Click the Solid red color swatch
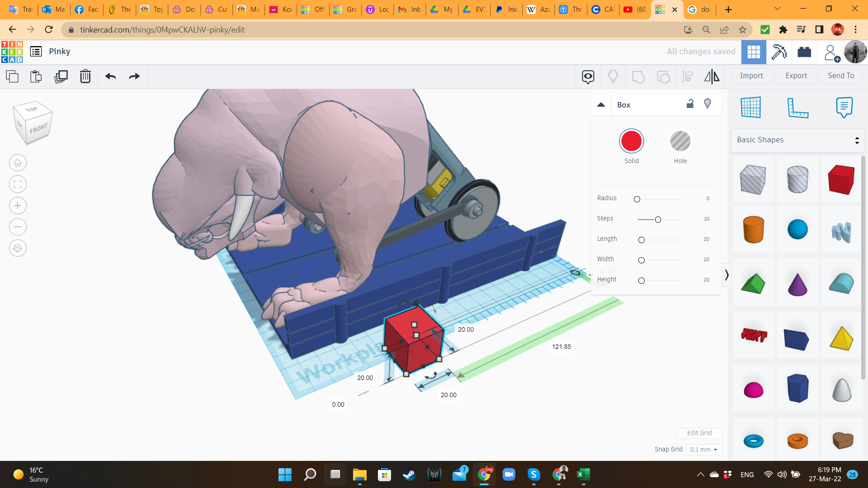The height and width of the screenshot is (488, 868). [631, 141]
